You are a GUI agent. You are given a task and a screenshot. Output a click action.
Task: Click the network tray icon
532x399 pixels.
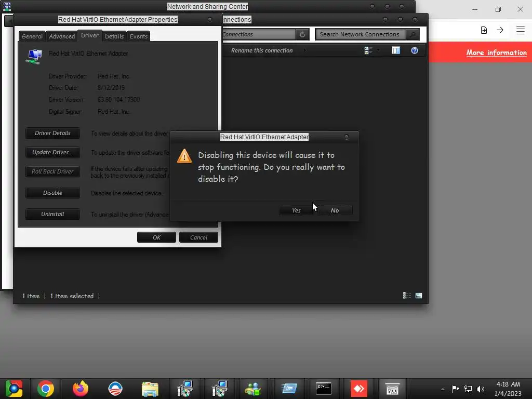pyautogui.click(x=468, y=389)
